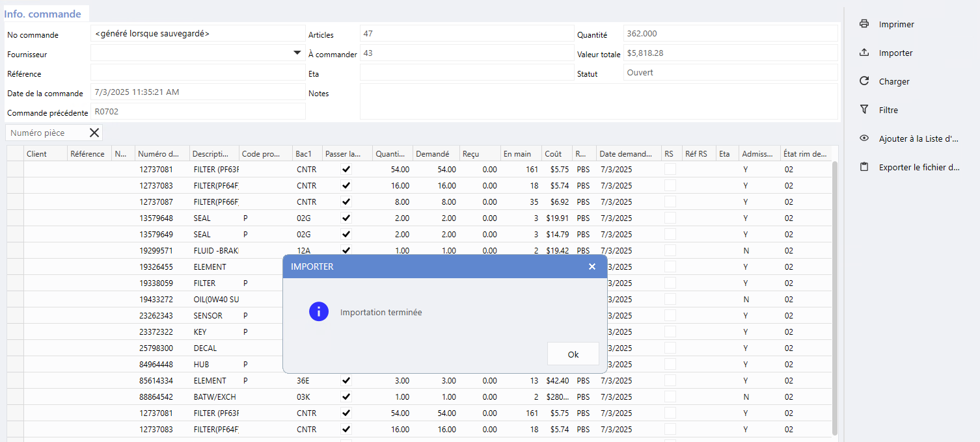The height and width of the screenshot is (442, 980).
Task: Click the En main column header
Action: pyautogui.click(x=517, y=154)
